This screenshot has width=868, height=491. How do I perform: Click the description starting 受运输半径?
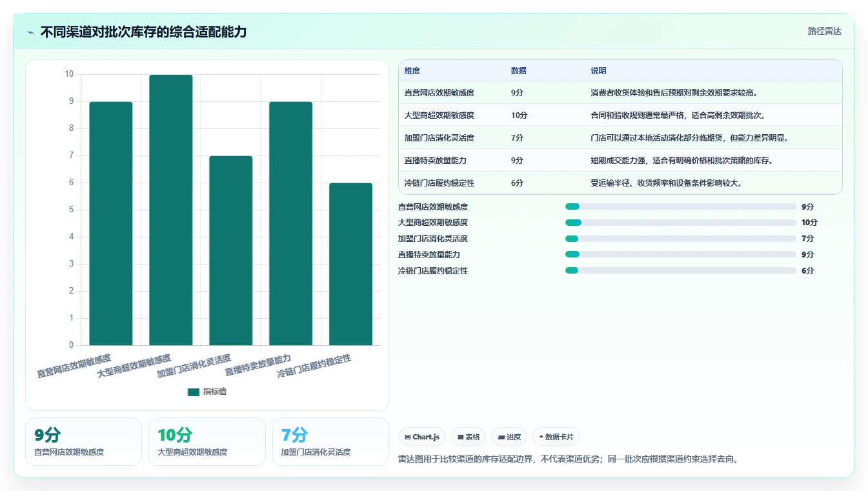click(x=666, y=183)
